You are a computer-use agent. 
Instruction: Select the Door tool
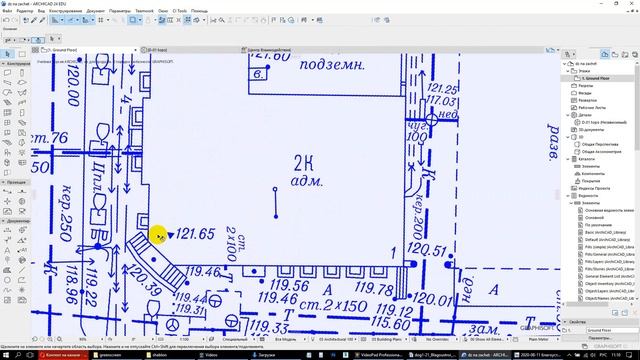(x=22, y=113)
